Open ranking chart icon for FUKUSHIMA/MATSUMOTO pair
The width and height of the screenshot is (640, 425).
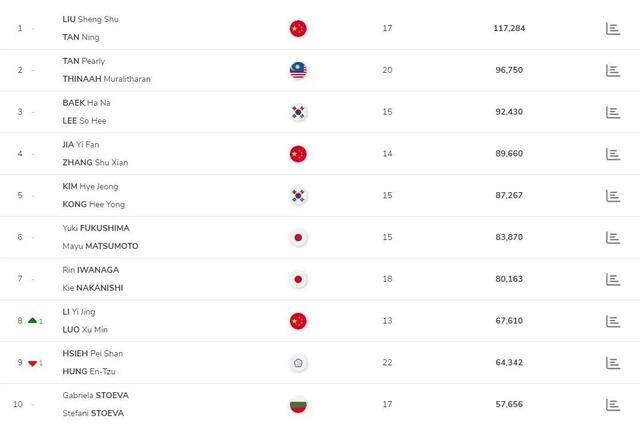tap(613, 237)
